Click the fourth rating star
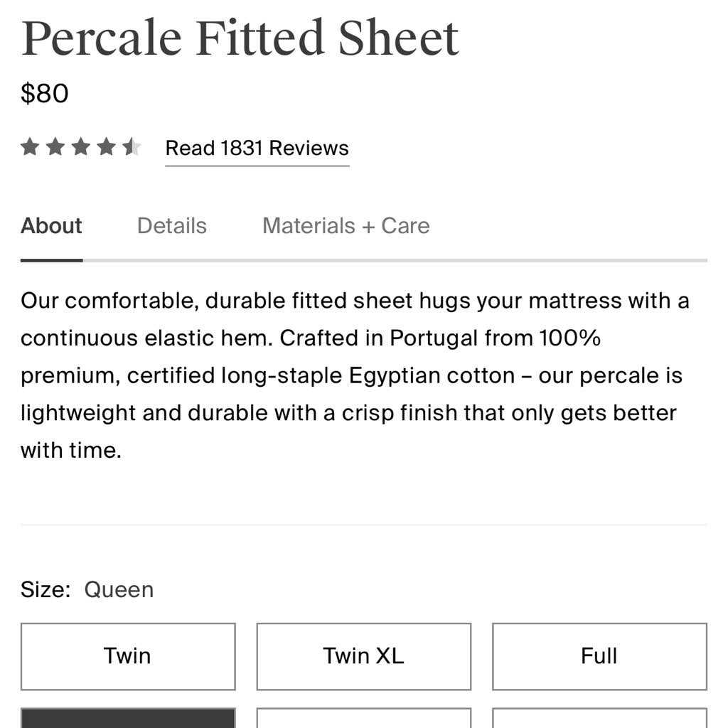 coord(106,147)
